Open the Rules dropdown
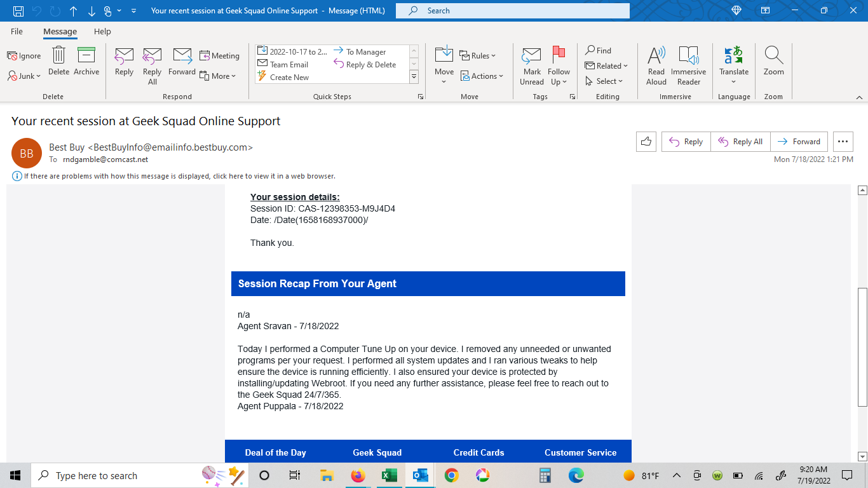This screenshot has width=868, height=488. [478, 55]
